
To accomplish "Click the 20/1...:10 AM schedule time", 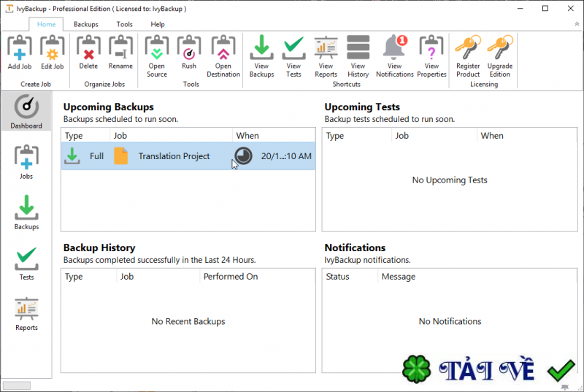I will click(286, 156).
